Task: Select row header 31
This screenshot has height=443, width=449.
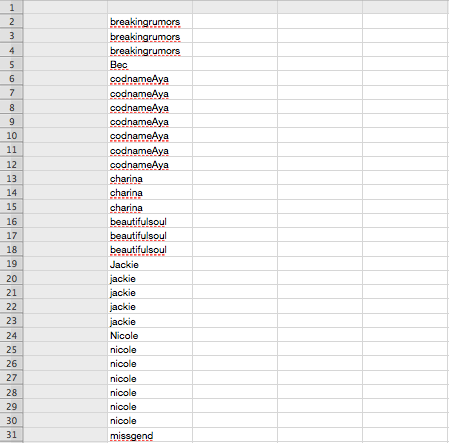Action: (11, 435)
